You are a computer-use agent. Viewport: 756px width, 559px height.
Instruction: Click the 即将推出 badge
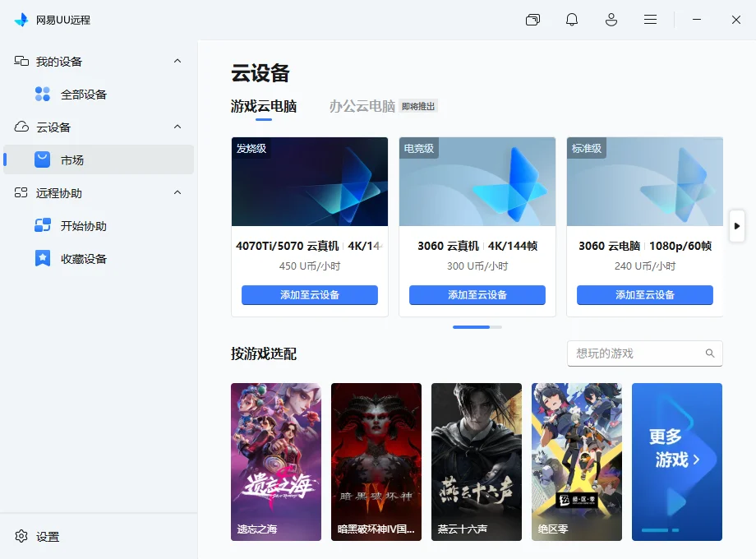pyautogui.click(x=418, y=106)
